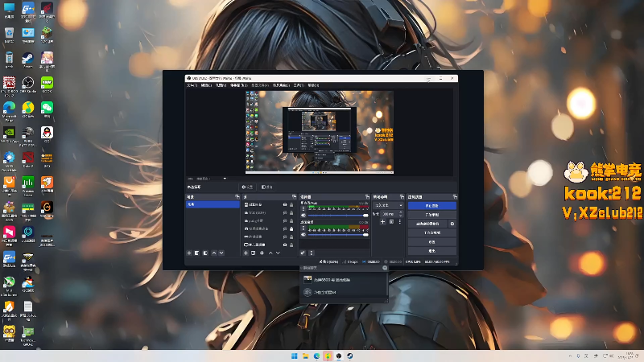The height and width of the screenshot is (362, 644).
Task: Open Mic/Aux options three-dot menu
Action: (x=303, y=209)
